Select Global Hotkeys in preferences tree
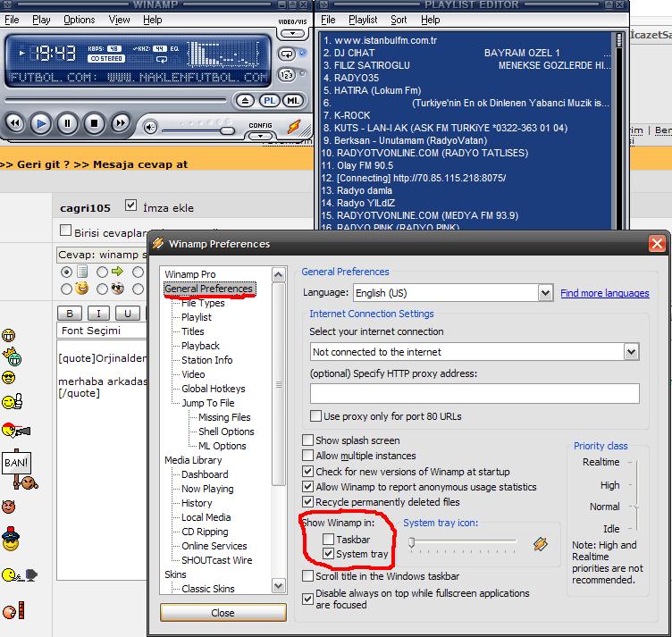 point(213,389)
